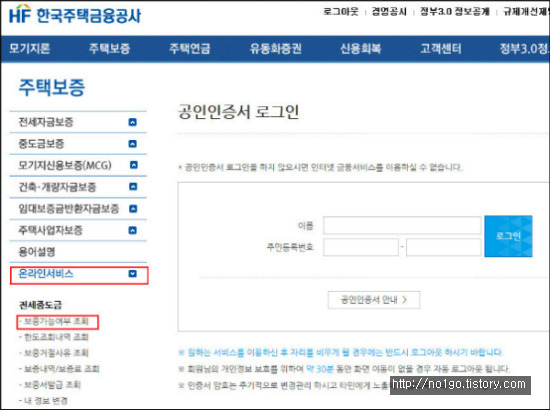
Task: Expand the 임대보증금반환자금보증 arrow icon
Action: point(133,209)
